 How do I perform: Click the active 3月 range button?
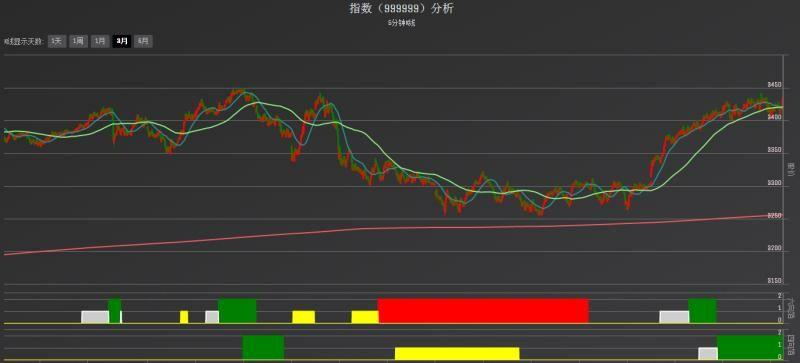(121, 41)
